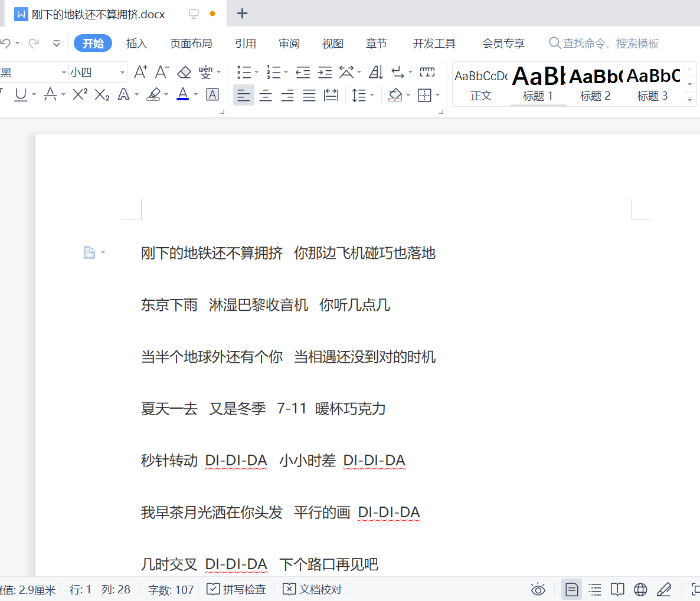This screenshot has height=601, width=700.
Task: Align text left
Action: (x=244, y=95)
